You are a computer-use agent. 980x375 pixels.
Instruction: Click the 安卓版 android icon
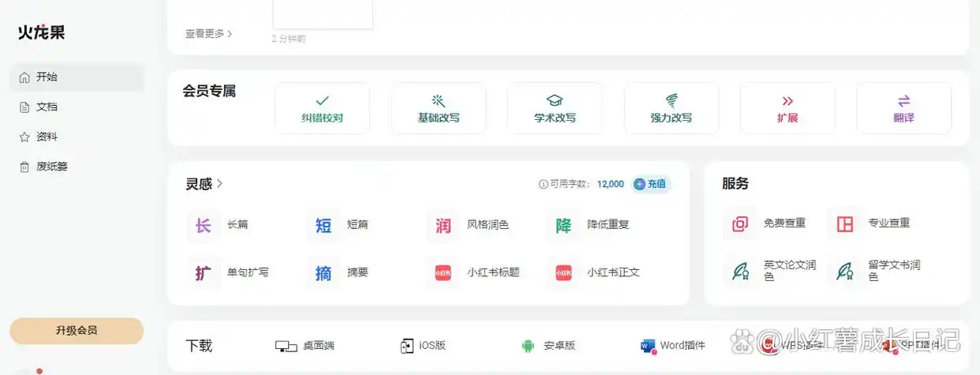click(x=528, y=346)
